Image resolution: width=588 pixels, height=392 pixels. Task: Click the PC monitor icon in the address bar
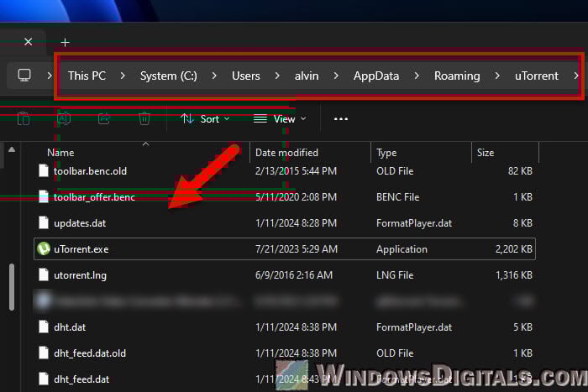[x=24, y=76]
